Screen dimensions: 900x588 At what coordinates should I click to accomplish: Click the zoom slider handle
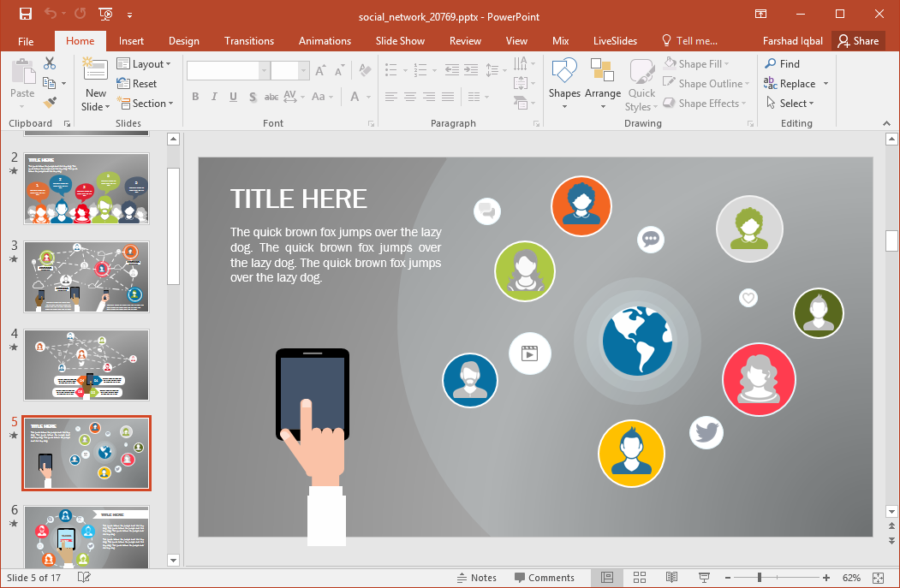pos(759,578)
